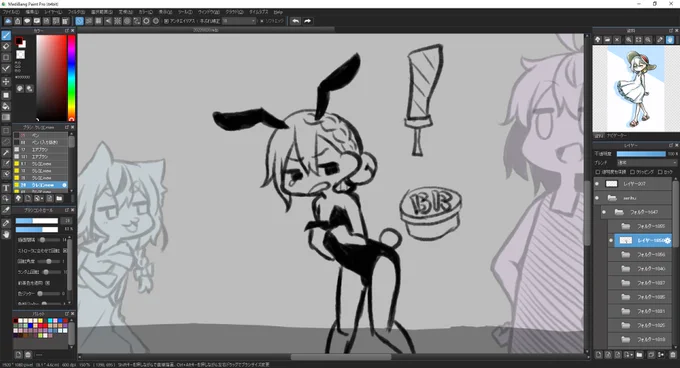Open folder icon in brush panel footer

(x=59, y=199)
